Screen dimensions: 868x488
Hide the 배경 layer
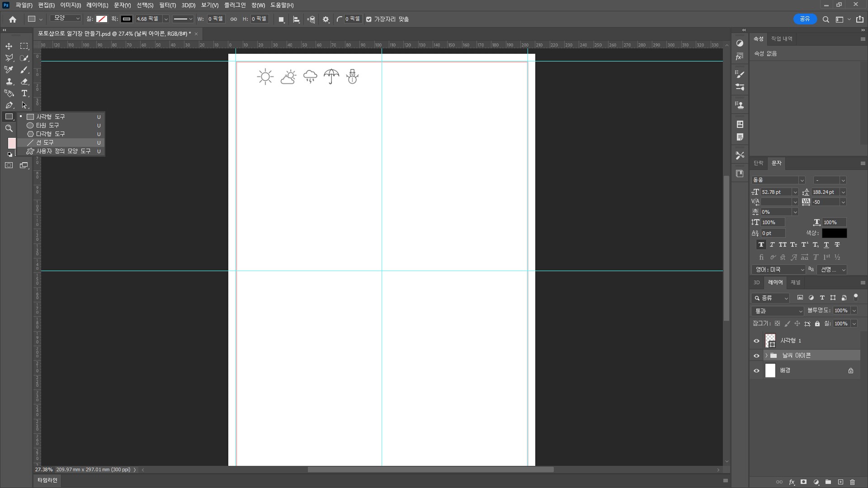(756, 371)
